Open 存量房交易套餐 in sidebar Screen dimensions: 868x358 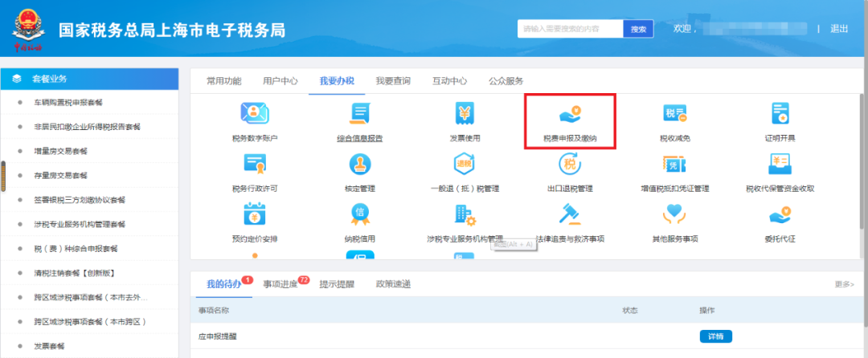[x=61, y=176]
